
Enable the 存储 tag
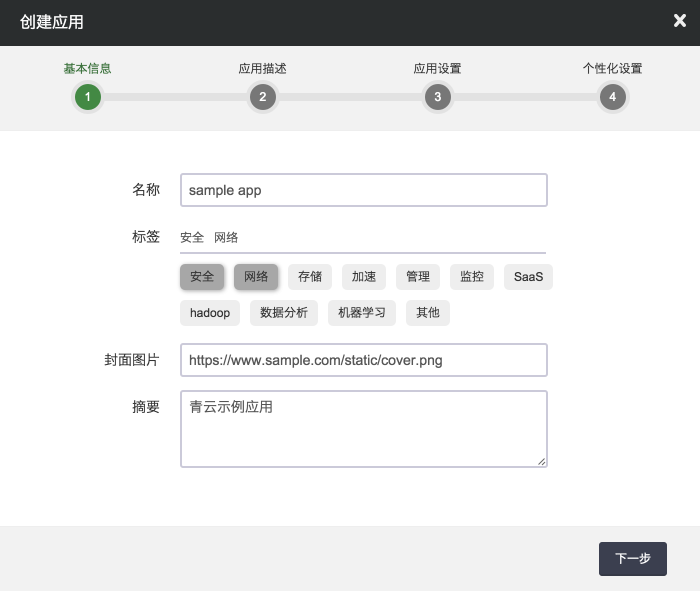click(310, 277)
